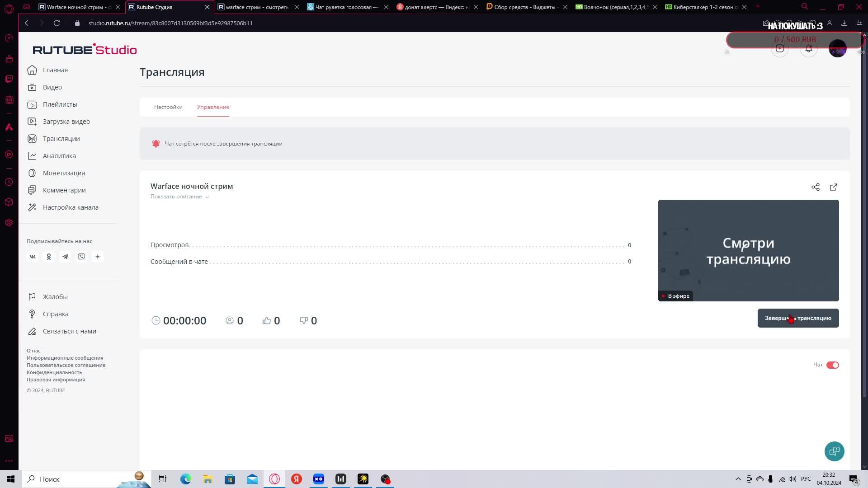
Task: Open the Zen plus social link
Action: pyautogui.click(x=98, y=257)
